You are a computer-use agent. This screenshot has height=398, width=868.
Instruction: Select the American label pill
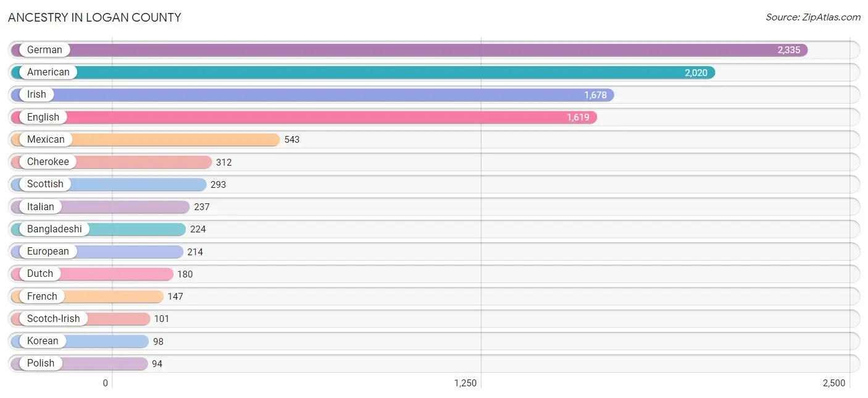(x=48, y=72)
